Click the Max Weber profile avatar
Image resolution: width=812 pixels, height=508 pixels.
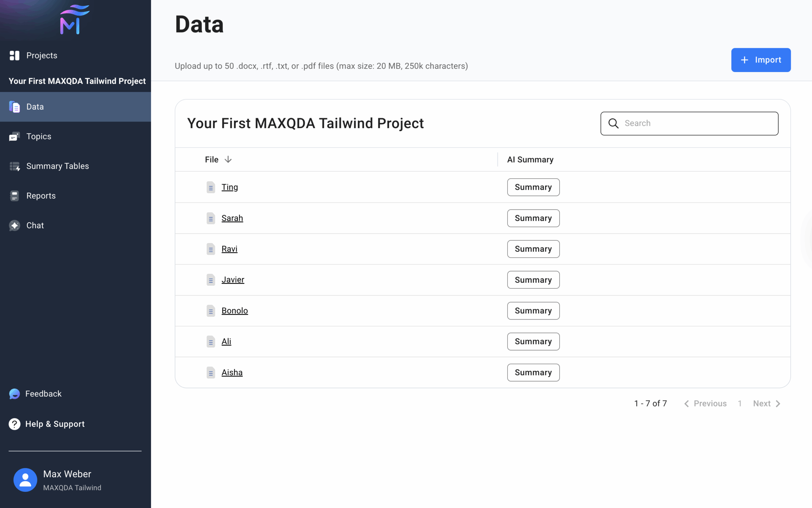tap(25, 480)
